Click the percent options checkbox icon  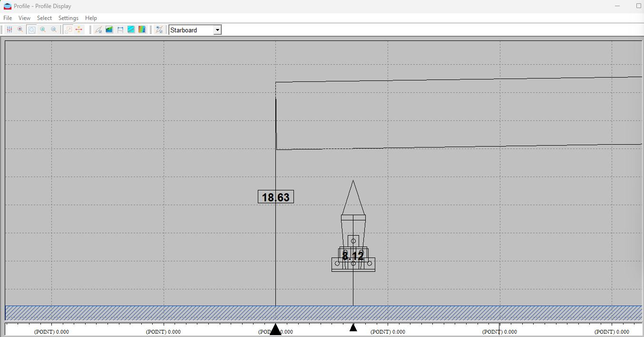[159, 30]
